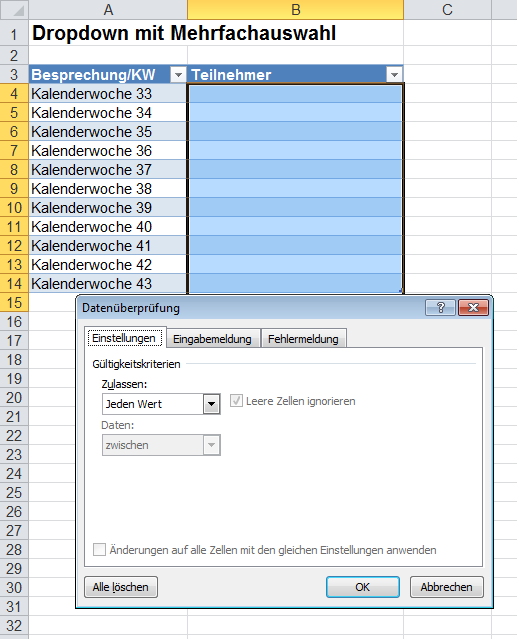The height and width of the screenshot is (639, 517).
Task: Switch to the Eingabemeldung tab
Action: (212, 339)
